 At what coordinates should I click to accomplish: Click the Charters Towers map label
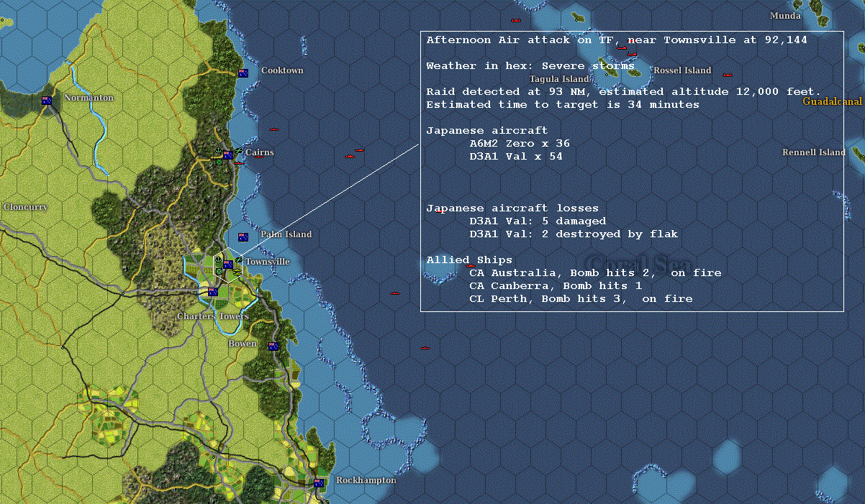point(213,316)
